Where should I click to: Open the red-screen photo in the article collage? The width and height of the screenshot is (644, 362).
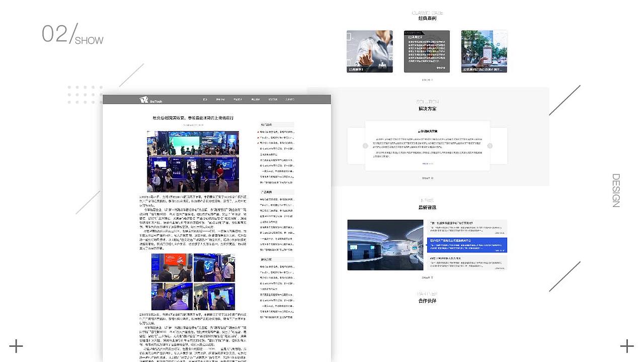(x=172, y=267)
